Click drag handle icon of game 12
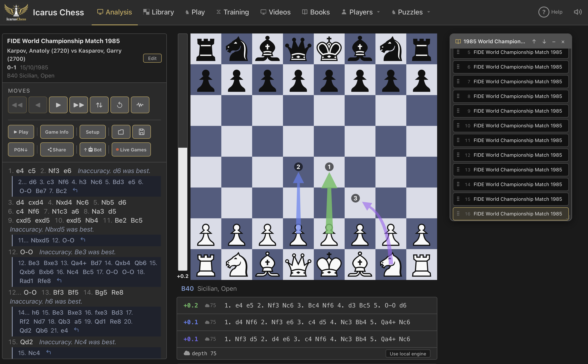The image size is (588, 364). [x=458, y=155]
